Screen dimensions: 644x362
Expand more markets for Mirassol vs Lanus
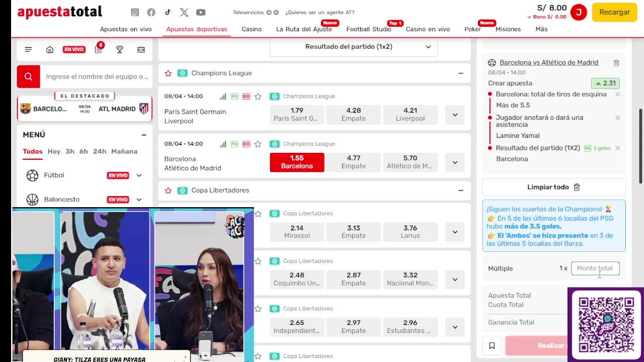[x=455, y=232]
